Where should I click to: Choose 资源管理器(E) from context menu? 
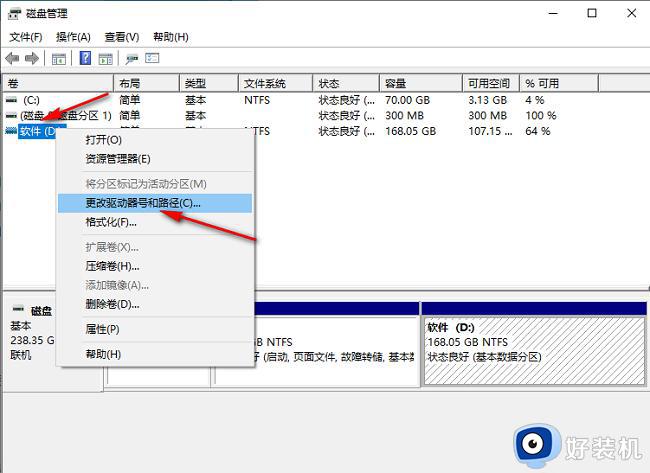(x=155, y=159)
